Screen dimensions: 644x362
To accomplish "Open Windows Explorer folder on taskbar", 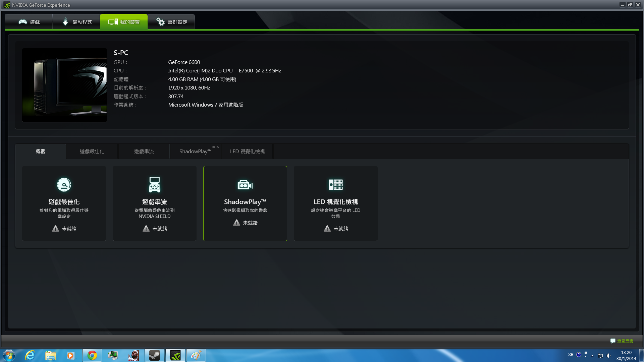I will [x=51, y=355].
